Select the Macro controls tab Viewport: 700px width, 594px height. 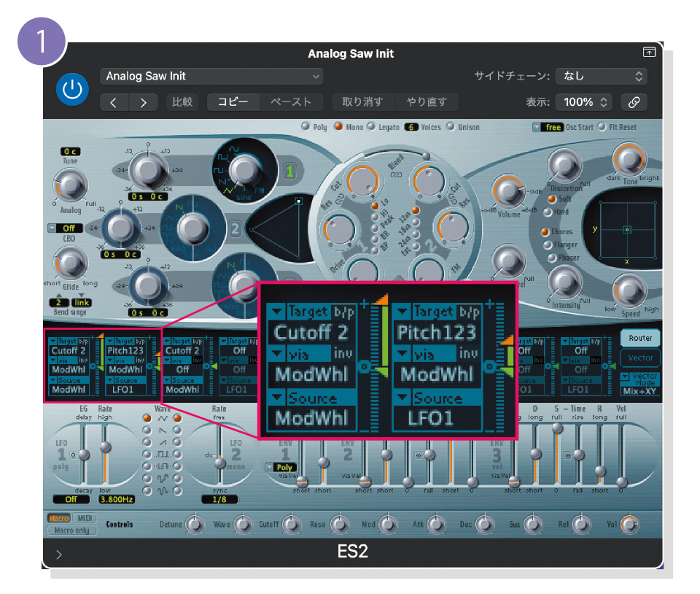pos(59,519)
